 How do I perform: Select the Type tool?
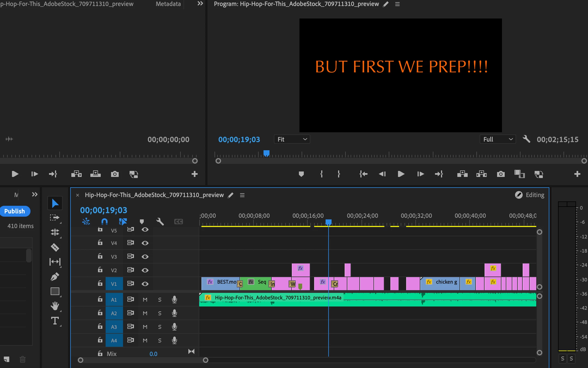55,321
